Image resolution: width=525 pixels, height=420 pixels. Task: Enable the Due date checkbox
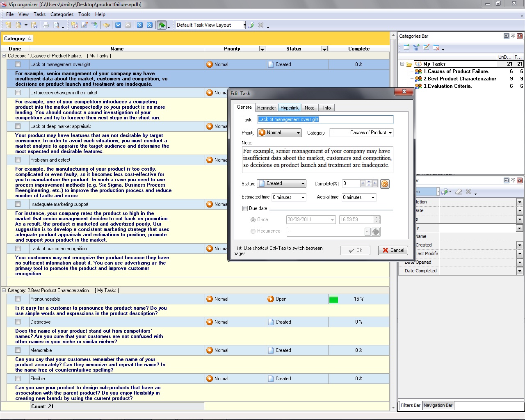pos(245,208)
